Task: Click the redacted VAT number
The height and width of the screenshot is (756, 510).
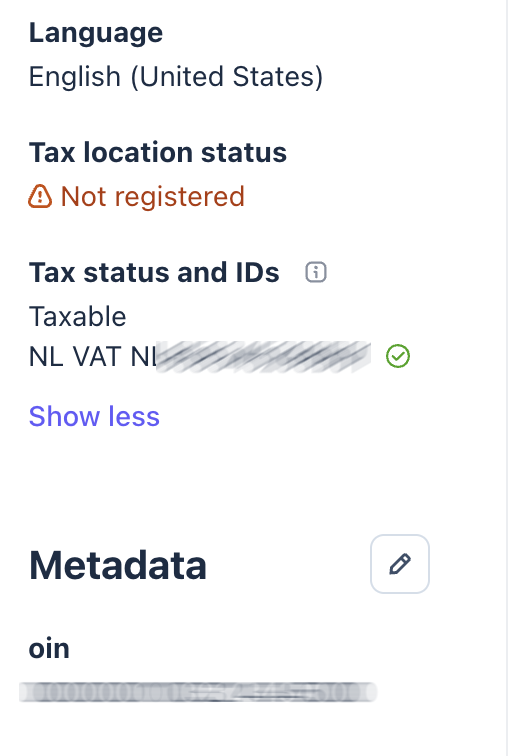Action: 264,357
